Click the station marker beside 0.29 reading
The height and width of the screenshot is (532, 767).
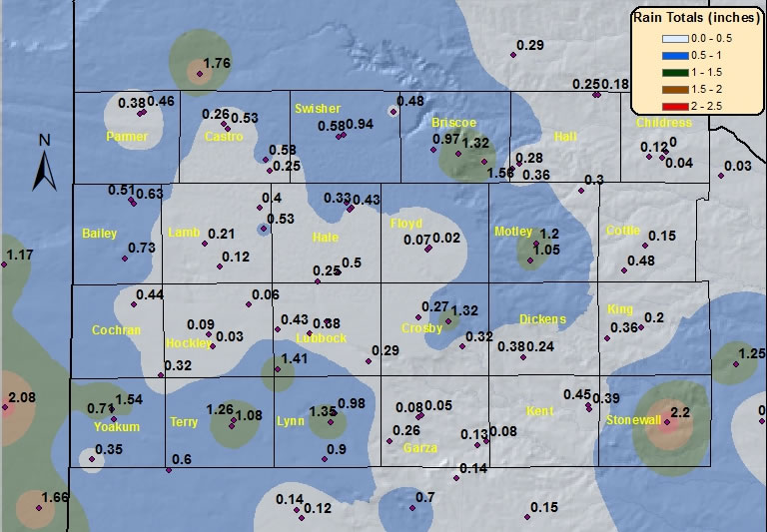click(x=512, y=56)
